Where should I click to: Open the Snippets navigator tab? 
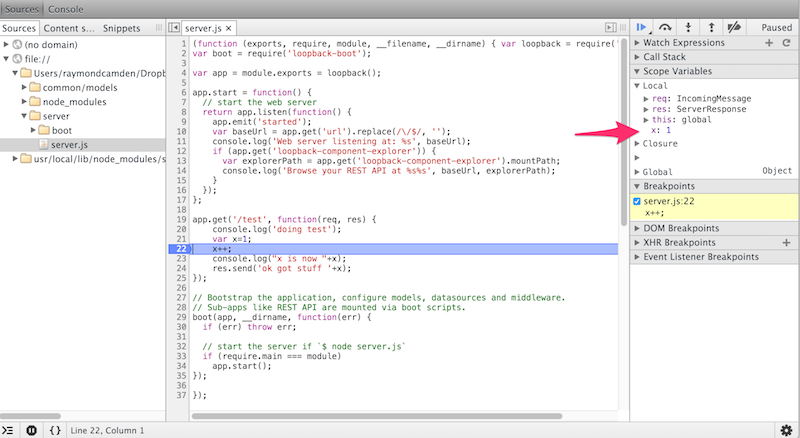tap(121, 29)
